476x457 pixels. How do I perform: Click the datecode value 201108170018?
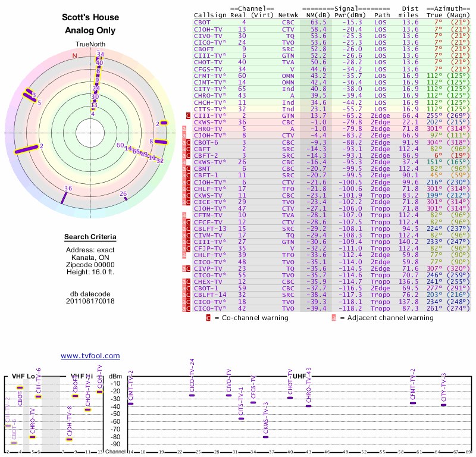tap(90, 301)
